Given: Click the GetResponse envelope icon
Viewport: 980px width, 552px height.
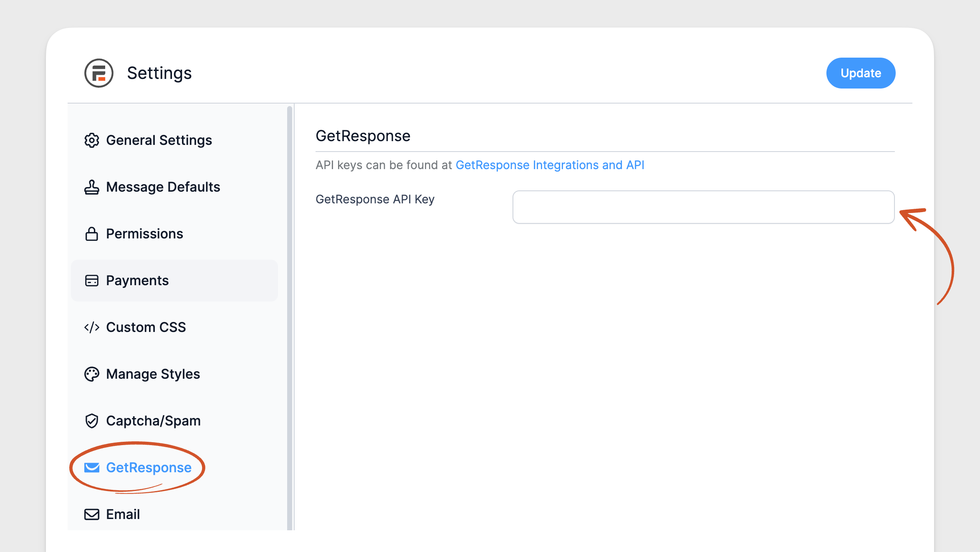Looking at the screenshot, I should point(92,468).
